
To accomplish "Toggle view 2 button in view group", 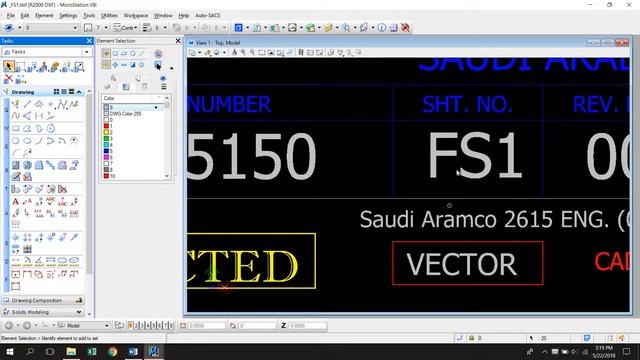I will click(x=136, y=326).
